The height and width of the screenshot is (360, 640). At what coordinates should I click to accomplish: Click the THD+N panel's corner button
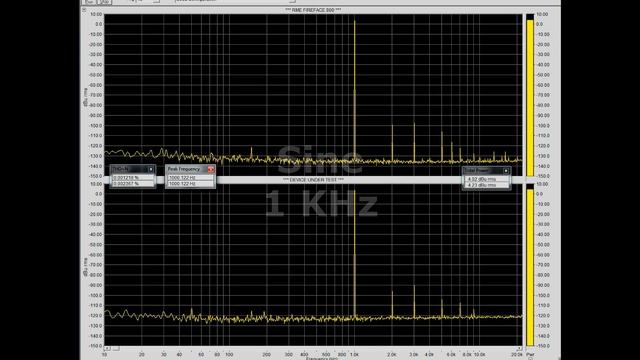[151, 169]
